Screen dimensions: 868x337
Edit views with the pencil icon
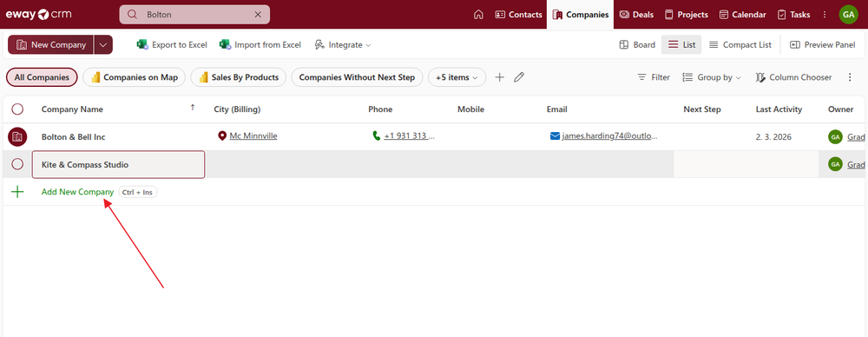pyautogui.click(x=519, y=77)
